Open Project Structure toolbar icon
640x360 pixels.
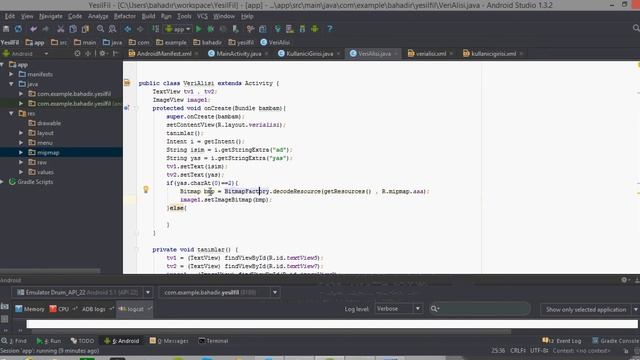pyautogui.click(x=263, y=29)
